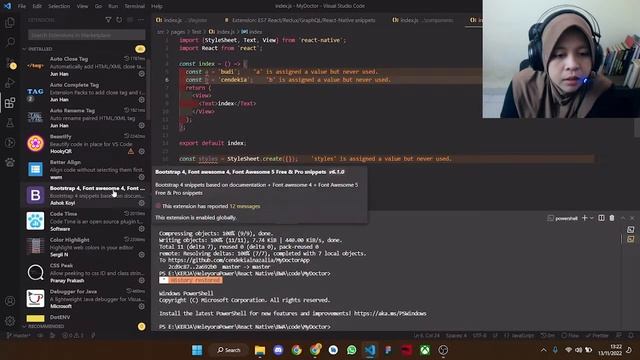Open the Edit menu
The height and width of the screenshot is (360, 640).
pyautogui.click(x=37, y=6)
